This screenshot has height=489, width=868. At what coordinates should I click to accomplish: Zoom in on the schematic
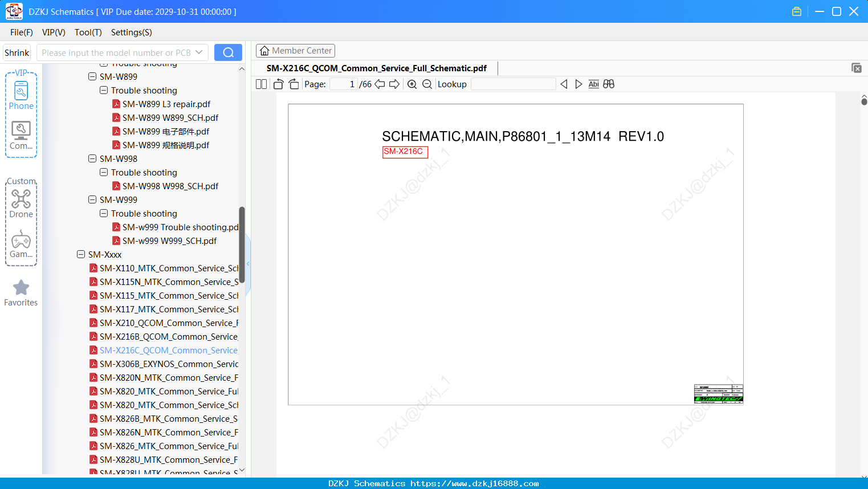412,84
